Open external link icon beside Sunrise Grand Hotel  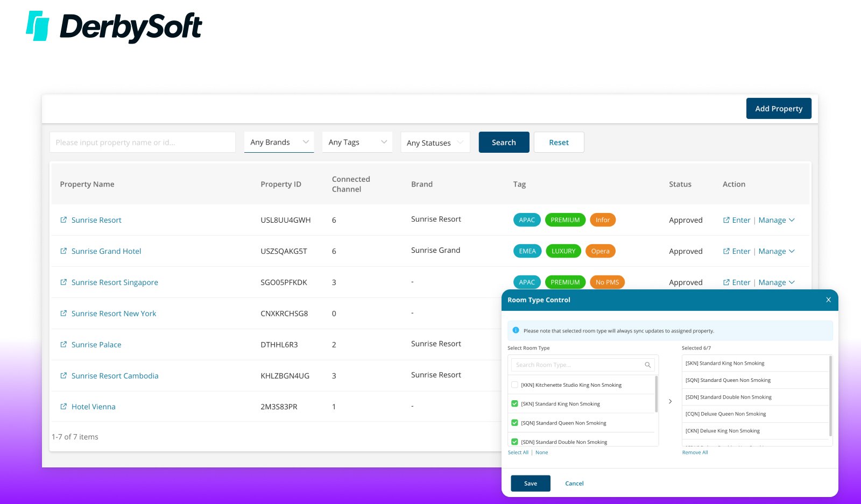63,251
